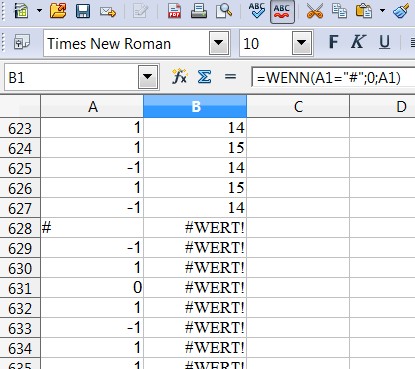
Task: Click cell A625 with value -1
Action: click(x=92, y=168)
